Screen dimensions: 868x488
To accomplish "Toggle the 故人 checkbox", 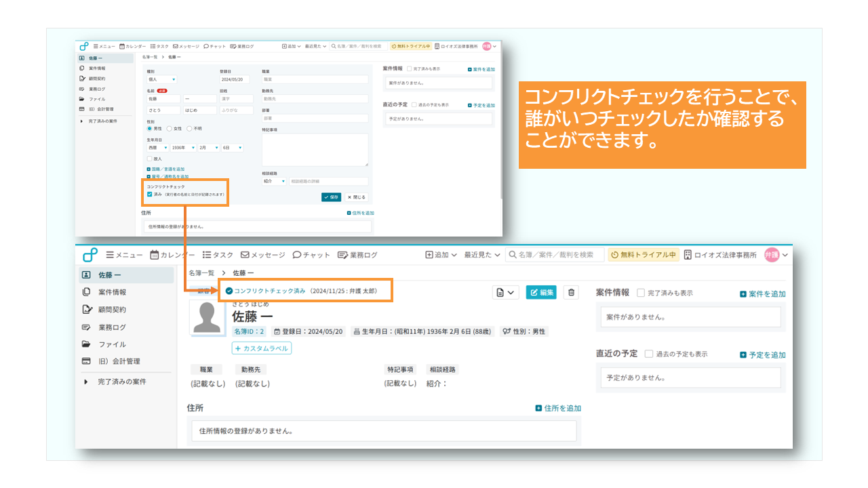I will click(149, 159).
